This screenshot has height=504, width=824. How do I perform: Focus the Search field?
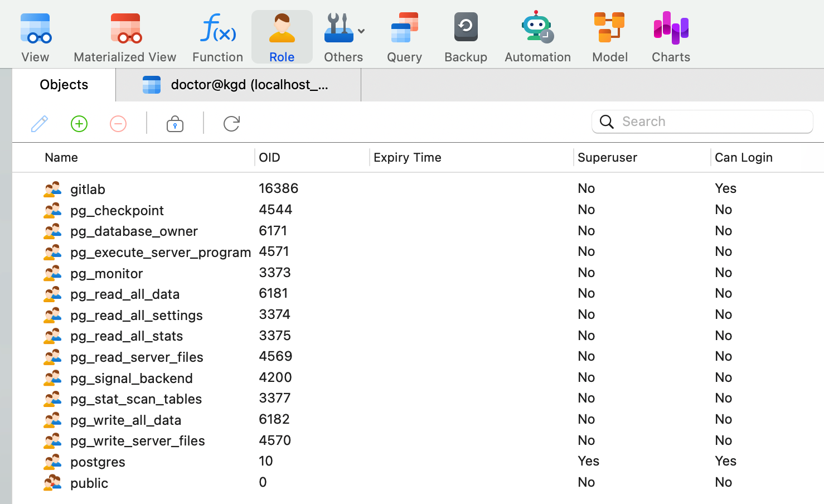(x=702, y=122)
